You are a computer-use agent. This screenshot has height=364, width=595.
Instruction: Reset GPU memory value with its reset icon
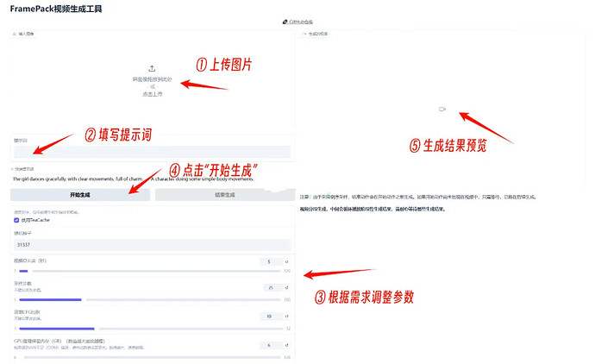point(287,345)
